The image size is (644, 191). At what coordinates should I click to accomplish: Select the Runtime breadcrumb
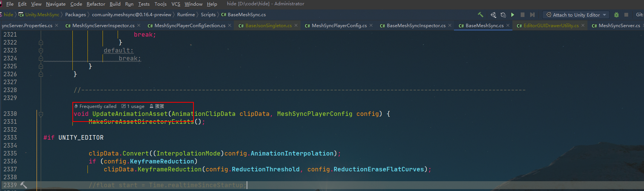pyautogui.click(x=186, y=15)
